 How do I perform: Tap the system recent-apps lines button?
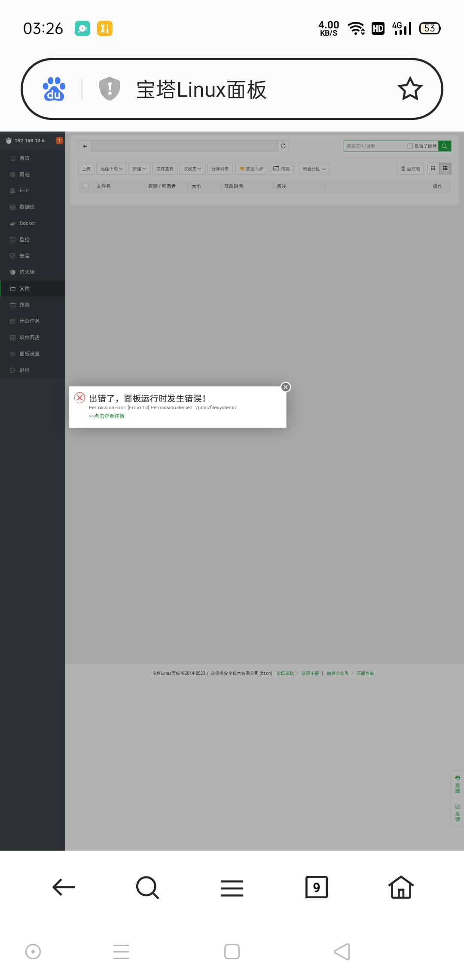121,952
